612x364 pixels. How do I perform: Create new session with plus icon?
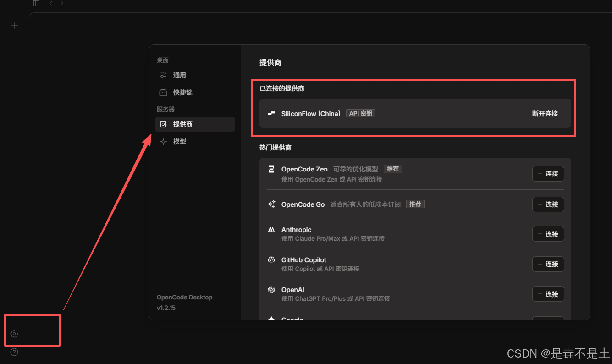click(x=14, y=25)
